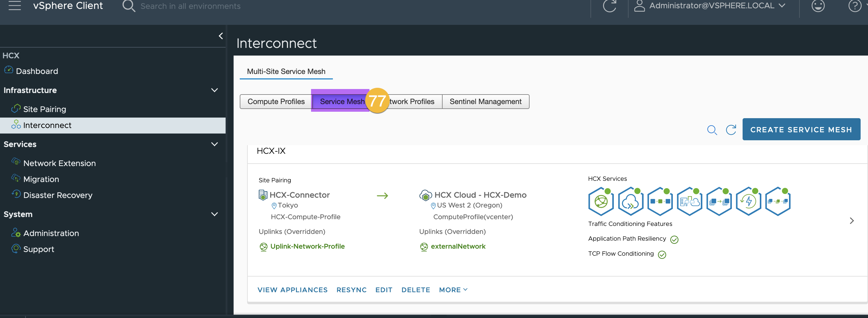Click the service mesh list refresh icon
868x318 pixels.
click(x=731, y=130)
